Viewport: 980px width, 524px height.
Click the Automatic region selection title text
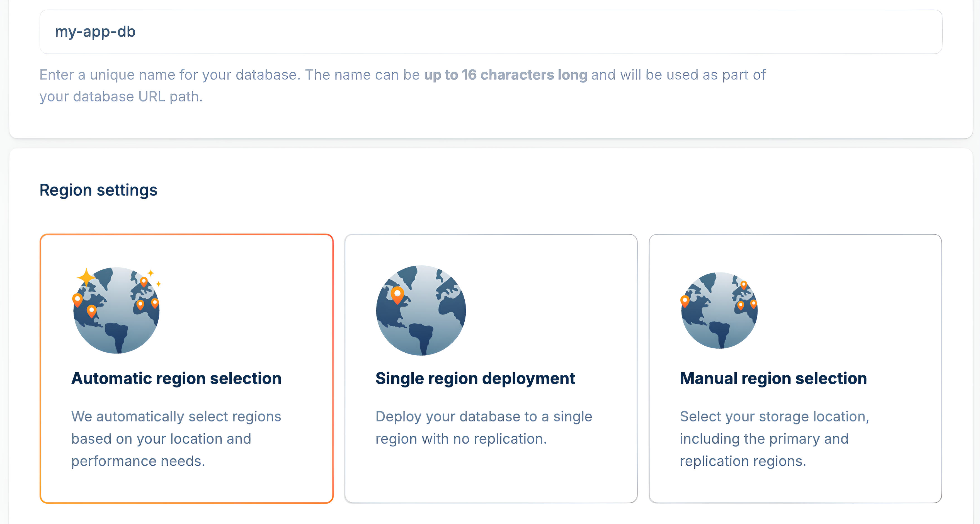coord(176,378)
